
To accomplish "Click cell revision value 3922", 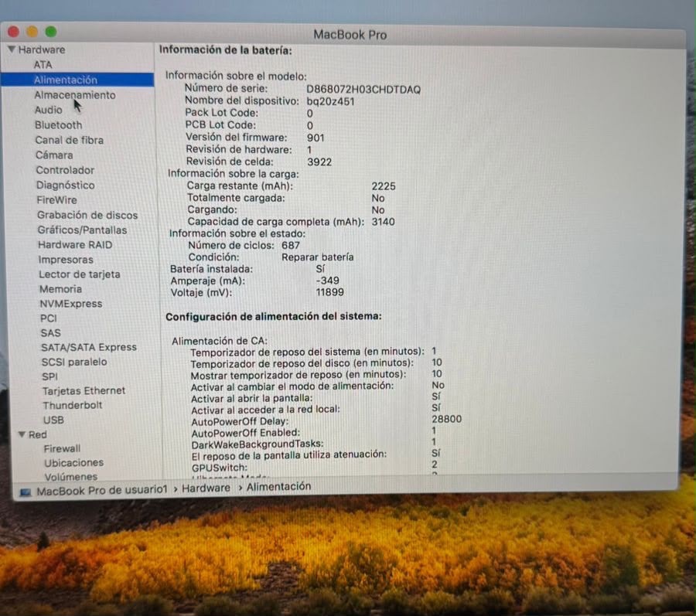I will coord(319,162).
